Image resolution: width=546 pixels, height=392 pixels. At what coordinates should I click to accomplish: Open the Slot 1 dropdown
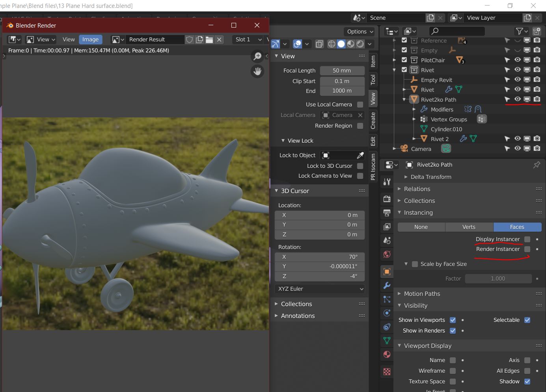click(248, 39)
